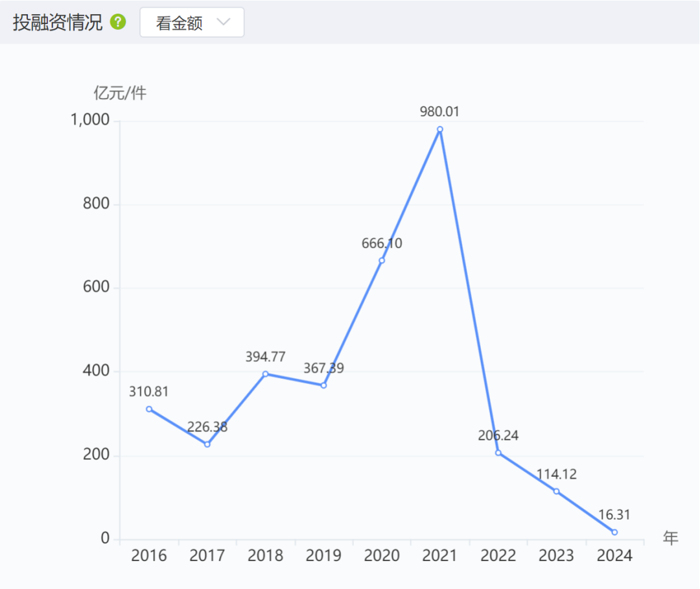The width and height of the screenshot is (700, 589).
Task: Click the 2018 x-axis label
Action: click(266, 555)
